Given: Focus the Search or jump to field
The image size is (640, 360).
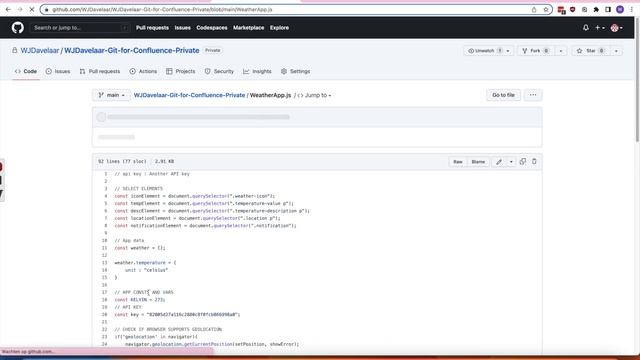Looking at the screenshot, I should click(80, 28).
